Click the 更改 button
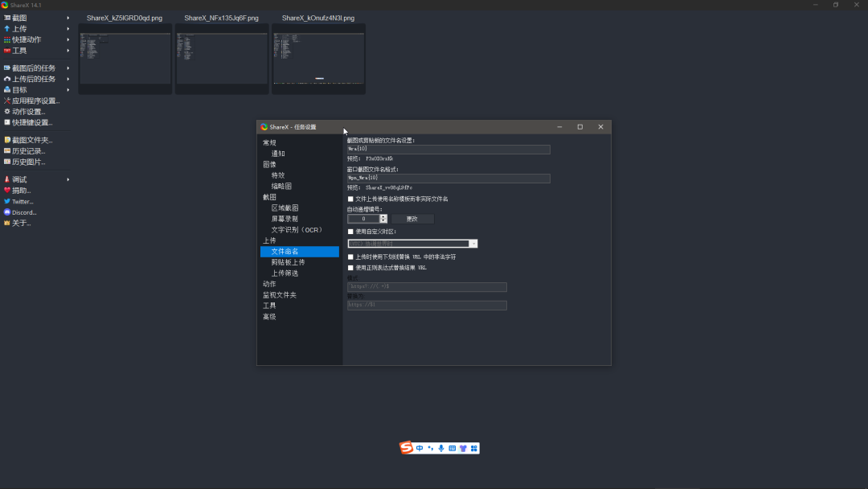The width and height of the screenshot is (868, 489). coord(412,219)
